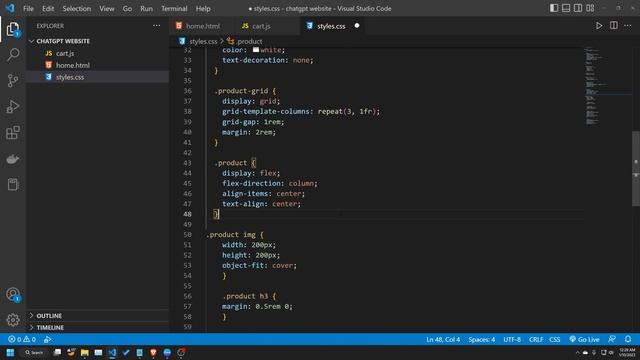
Task: Open the Go menu
Action: point(127,9)
